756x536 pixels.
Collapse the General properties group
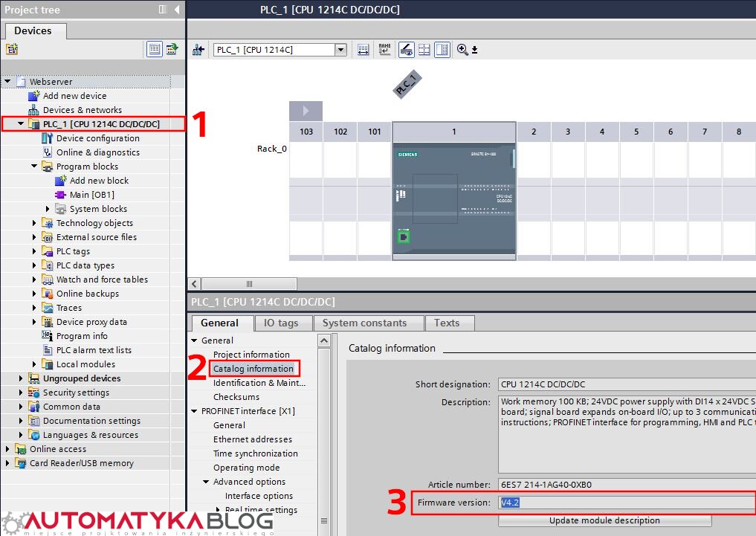[x=194, y=340]
